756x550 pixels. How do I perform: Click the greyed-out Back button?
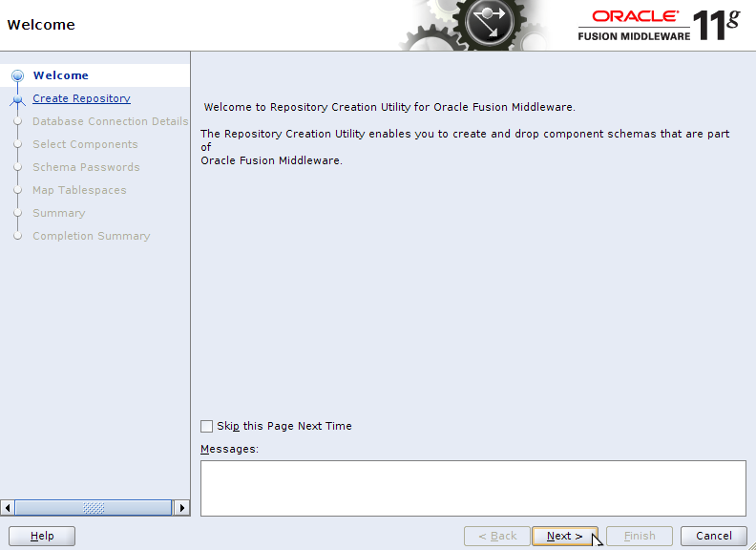(497, 536)
